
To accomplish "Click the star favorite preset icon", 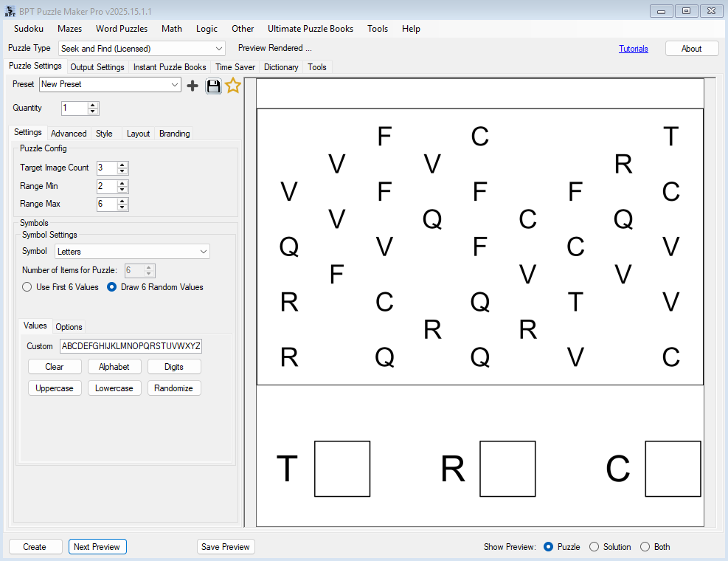I will [x=233, y=86].
